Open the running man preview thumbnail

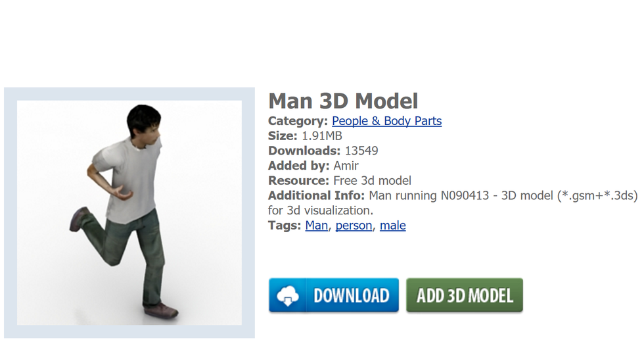point(129,213)
